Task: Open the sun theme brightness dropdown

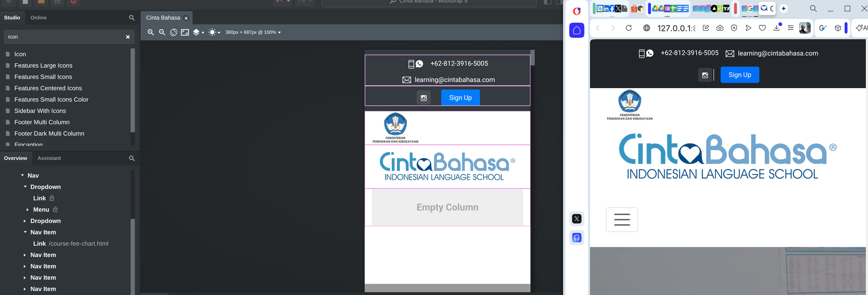Action: [x=214, y=33]
